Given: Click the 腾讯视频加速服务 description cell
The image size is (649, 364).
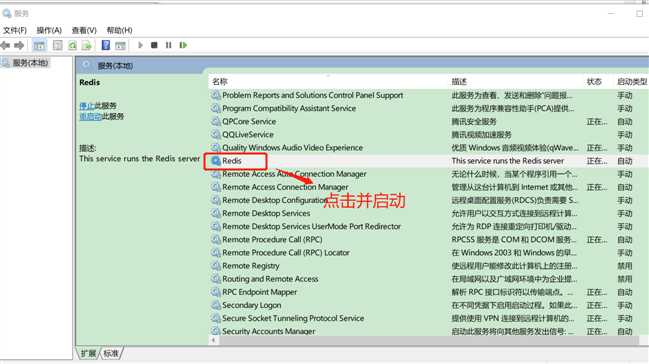Looking at the screenshot, I should [481, 135].
